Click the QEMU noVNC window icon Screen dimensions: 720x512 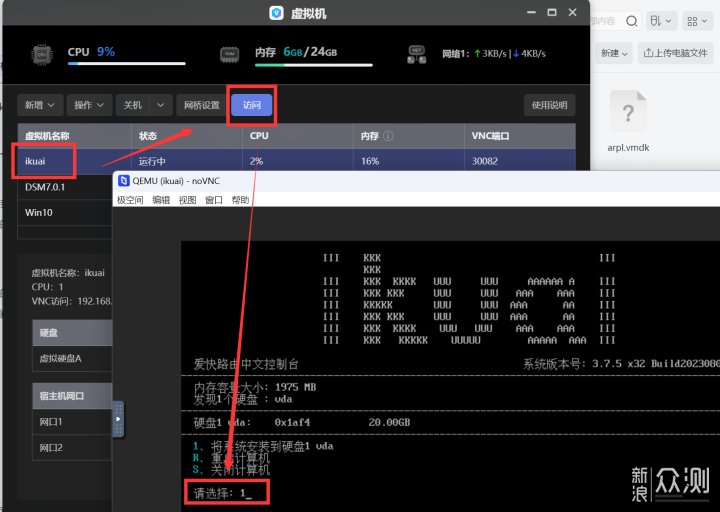coord(124,181)
